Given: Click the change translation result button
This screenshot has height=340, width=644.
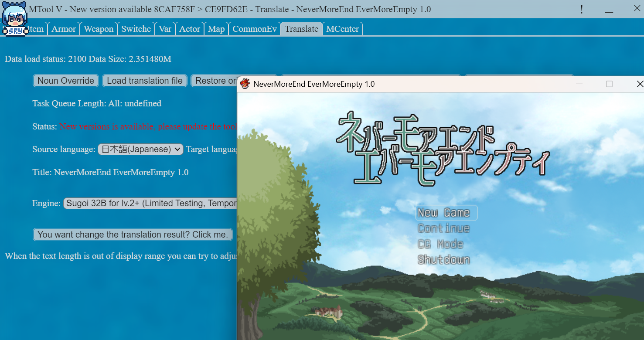Looking at the screenshot, I should click(x=133, y=235).
